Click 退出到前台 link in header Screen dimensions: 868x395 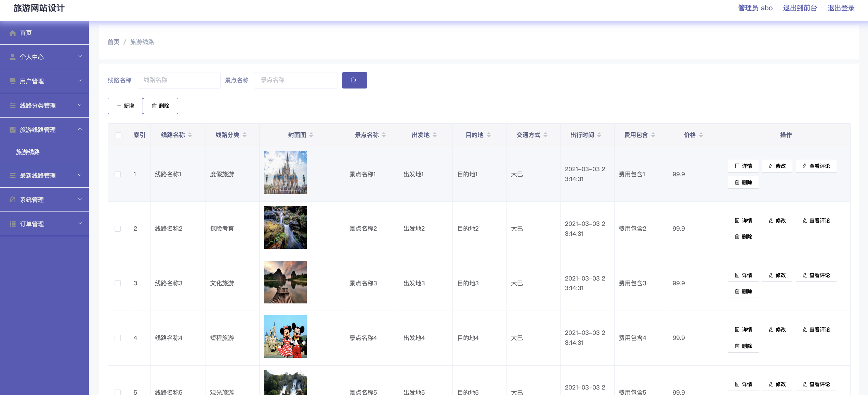(800, 8)
